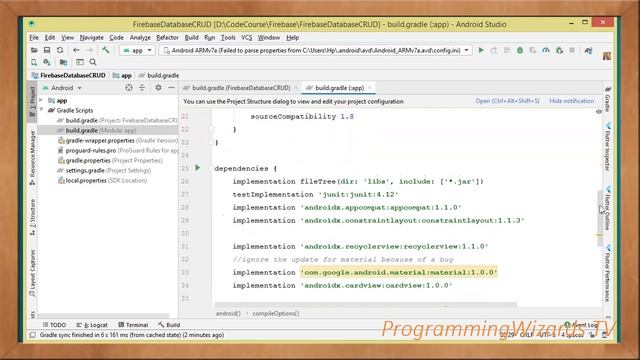Click the Project Structure folder icon
Viewport: 640px width, 360px height.
point(63,62)
